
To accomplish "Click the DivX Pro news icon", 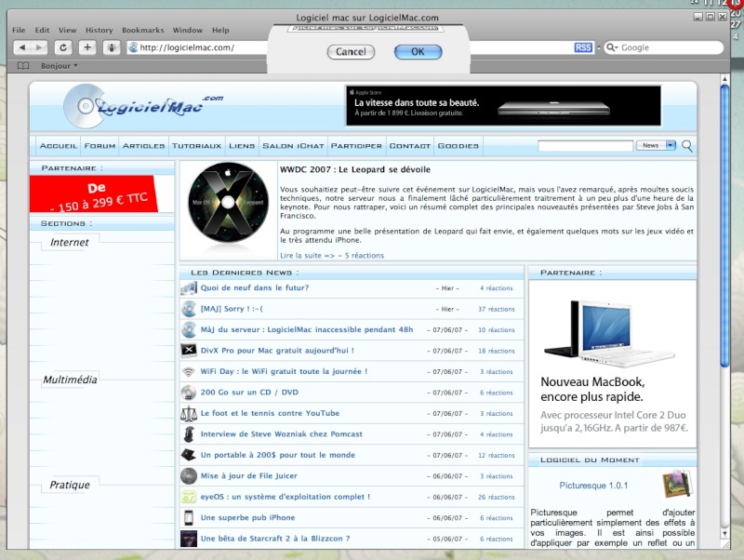I will (189, 351).
